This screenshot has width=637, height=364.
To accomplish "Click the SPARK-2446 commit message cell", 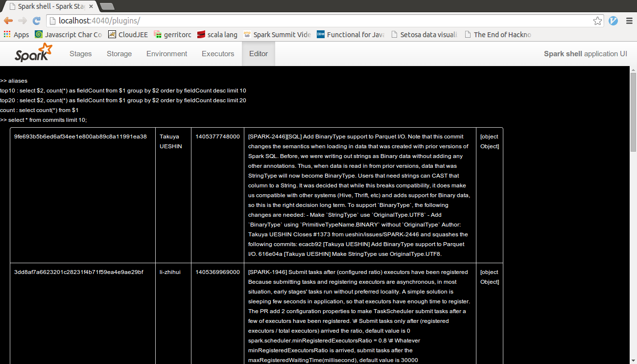I will click(360, 195).
